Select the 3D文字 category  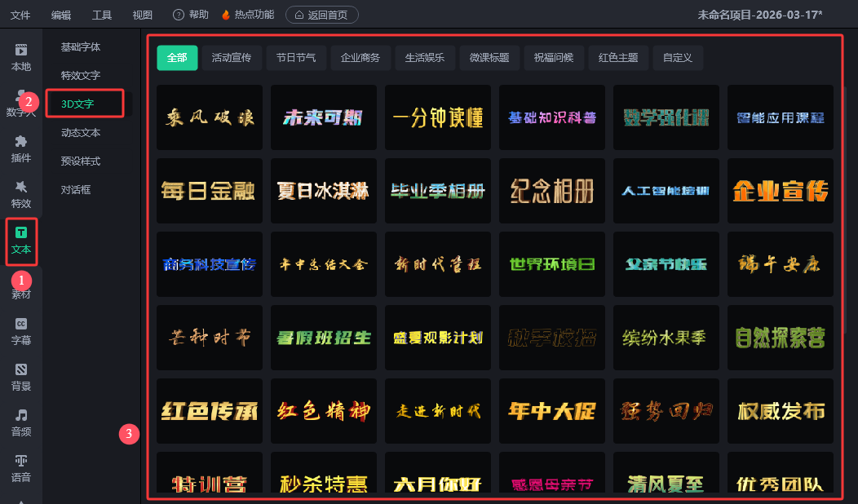[x=77, y=104]
